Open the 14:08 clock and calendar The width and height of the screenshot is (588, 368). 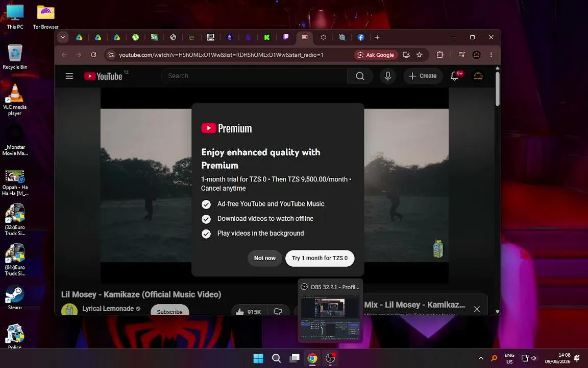coord(557,359)
